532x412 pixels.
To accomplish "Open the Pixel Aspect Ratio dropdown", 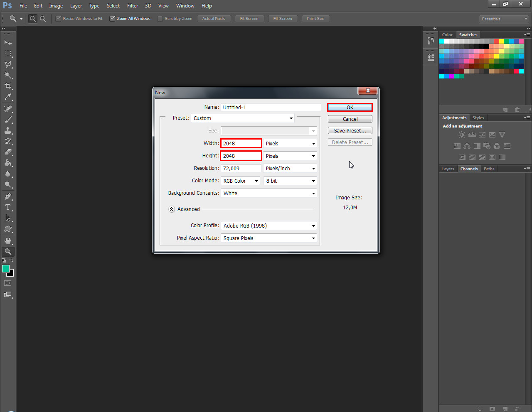I will point(269,238).
